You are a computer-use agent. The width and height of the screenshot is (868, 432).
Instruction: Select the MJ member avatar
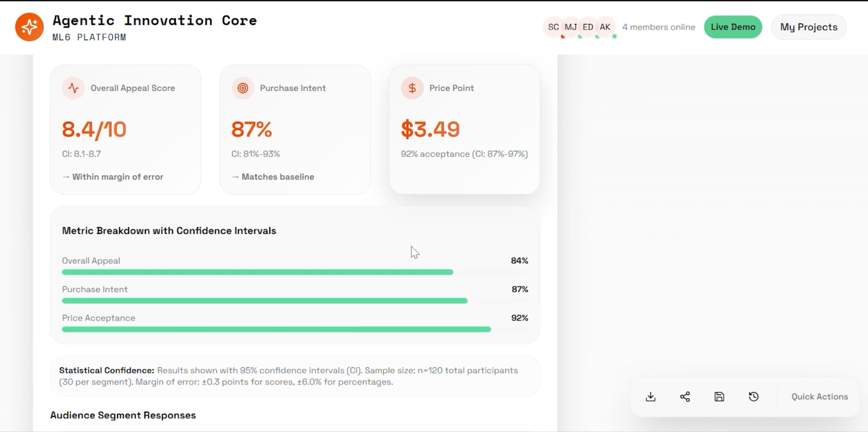(571, 27)
